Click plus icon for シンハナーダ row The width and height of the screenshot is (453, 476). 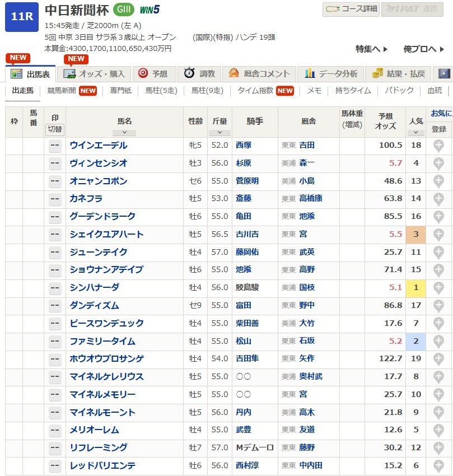438,288
